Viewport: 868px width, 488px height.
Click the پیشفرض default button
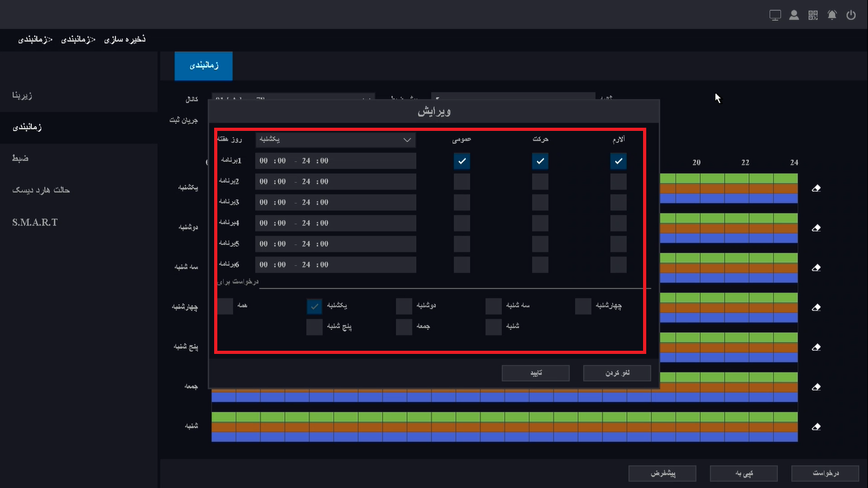tap(662, 473)
